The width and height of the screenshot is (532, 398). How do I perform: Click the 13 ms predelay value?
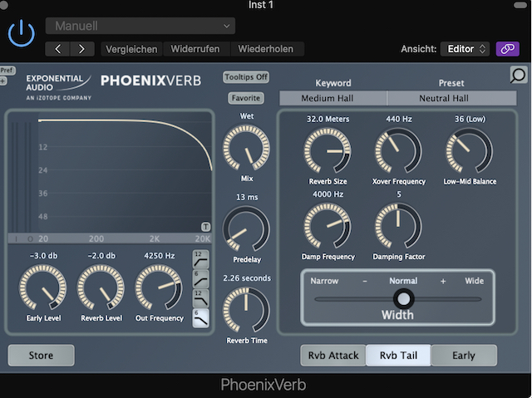click(x=247, y=197)
